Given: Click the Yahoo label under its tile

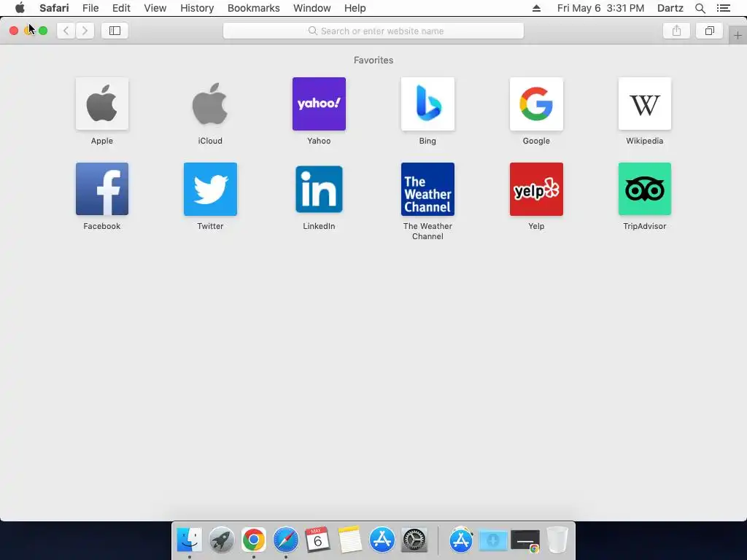Looking at the screenshot, I should pyautogui.click(x=319, y=141).
